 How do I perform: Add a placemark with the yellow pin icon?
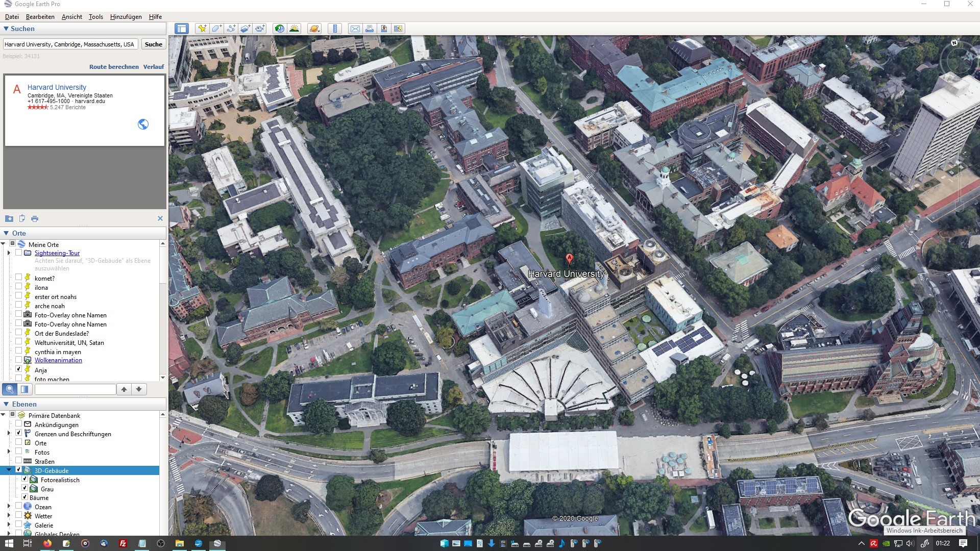pyautogui.click(x=202, y=29)
